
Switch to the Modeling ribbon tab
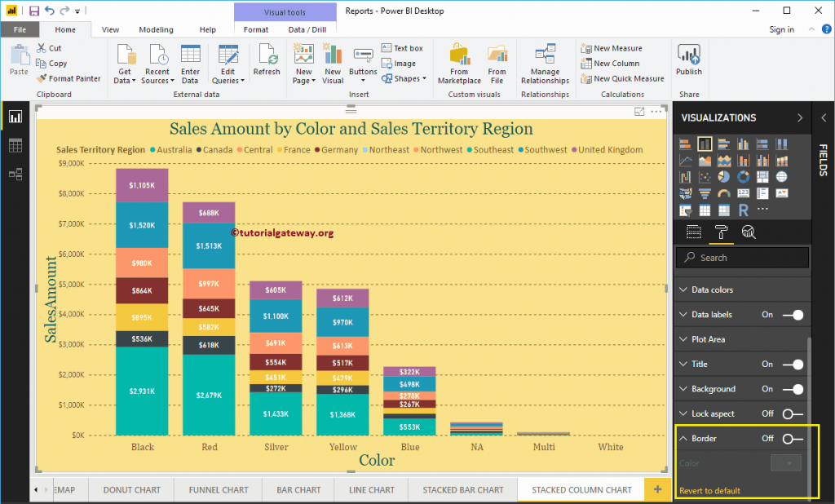pos(156,29)
